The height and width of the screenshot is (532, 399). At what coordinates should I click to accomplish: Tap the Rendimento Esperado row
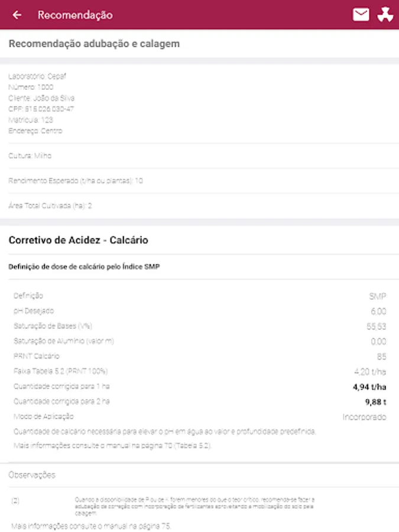pyautogui.click(x=76, y=181)
